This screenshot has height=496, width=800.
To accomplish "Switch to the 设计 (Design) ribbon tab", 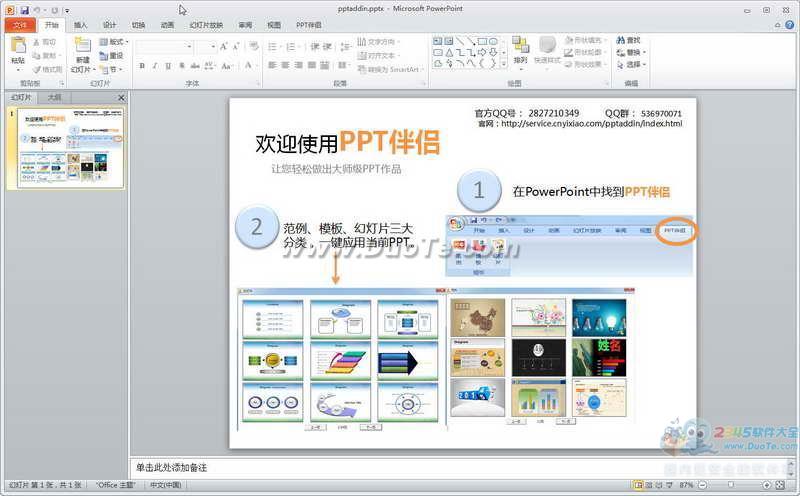I will point(109,24).
